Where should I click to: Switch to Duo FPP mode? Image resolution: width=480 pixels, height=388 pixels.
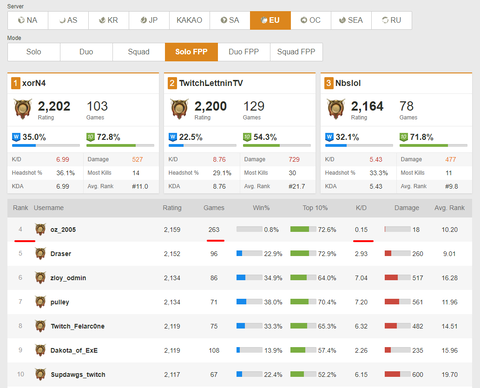pyautogui.click(x=244, y=52)
